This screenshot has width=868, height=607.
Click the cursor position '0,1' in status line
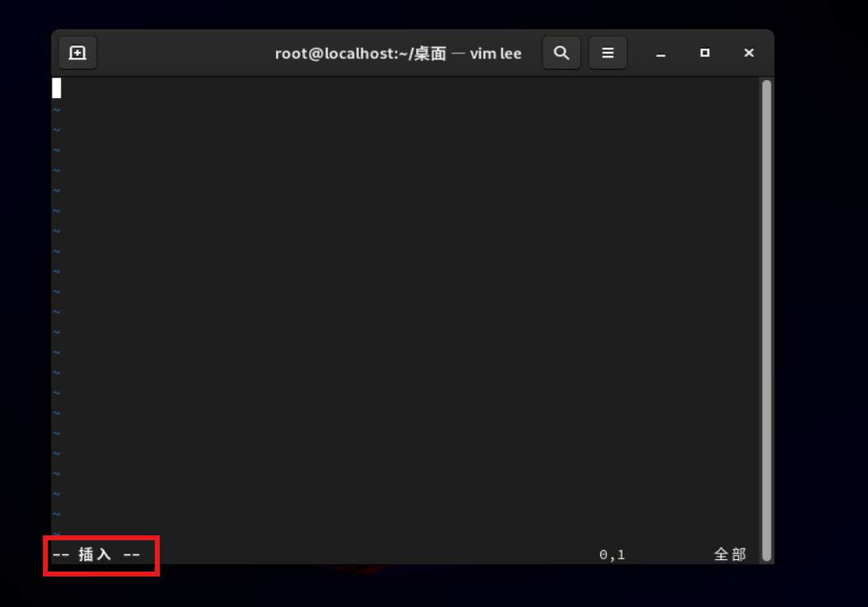click(x=612, y=555)
